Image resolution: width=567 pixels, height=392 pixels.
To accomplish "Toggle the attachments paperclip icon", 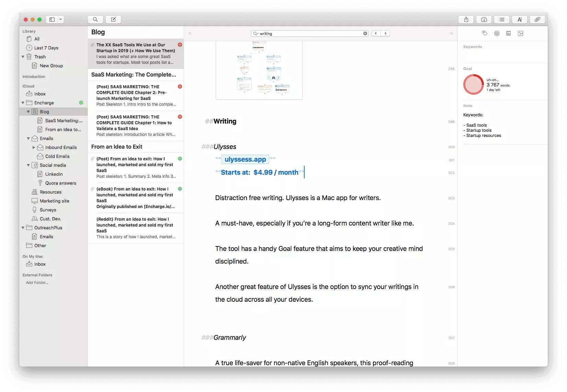I will (537, 20).
